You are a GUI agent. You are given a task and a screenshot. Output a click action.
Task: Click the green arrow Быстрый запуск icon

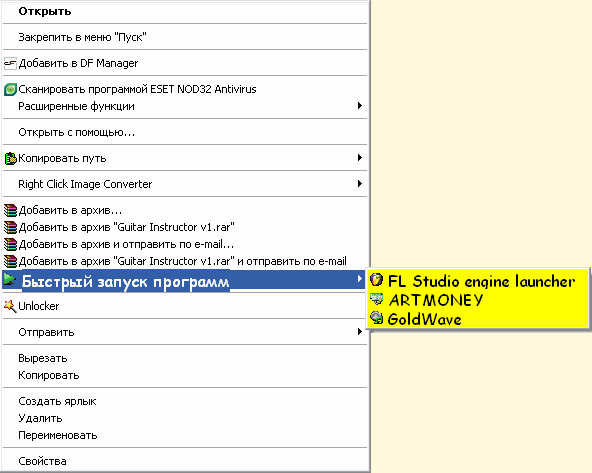(x=10, y=280)
